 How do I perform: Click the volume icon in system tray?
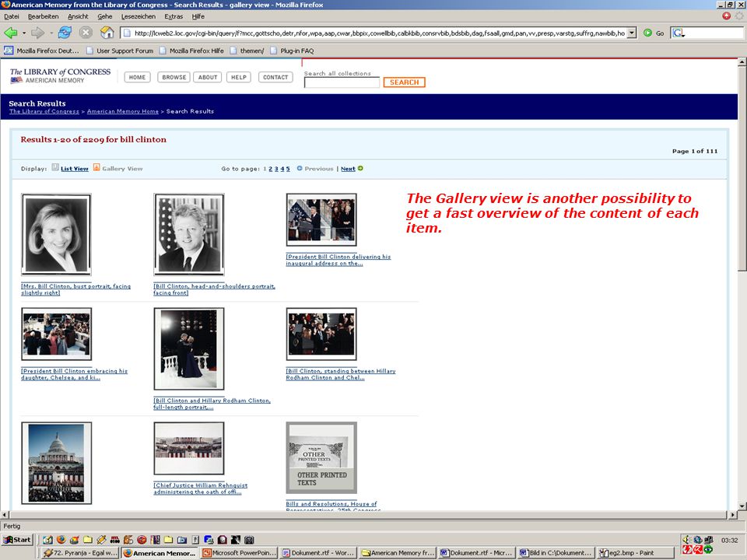pos(686,540)
